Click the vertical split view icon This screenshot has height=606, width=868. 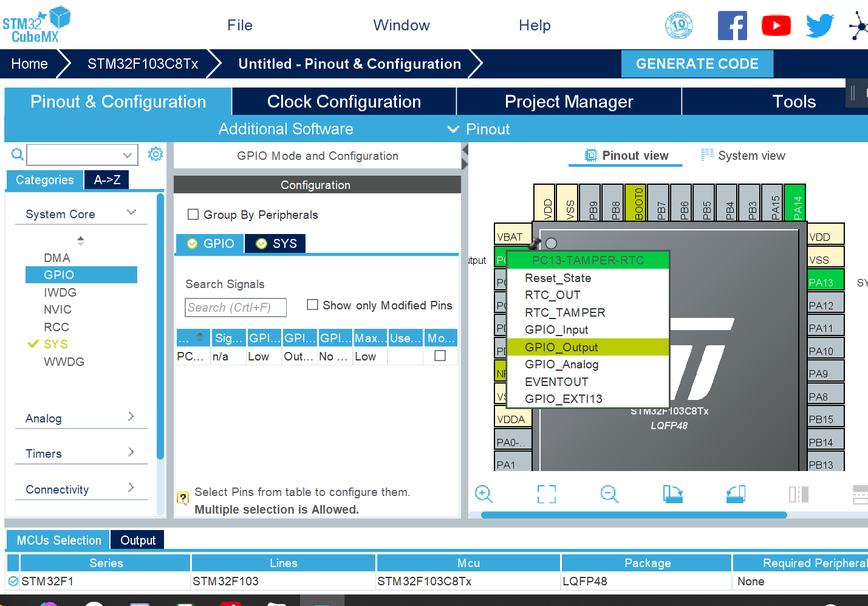799,494
